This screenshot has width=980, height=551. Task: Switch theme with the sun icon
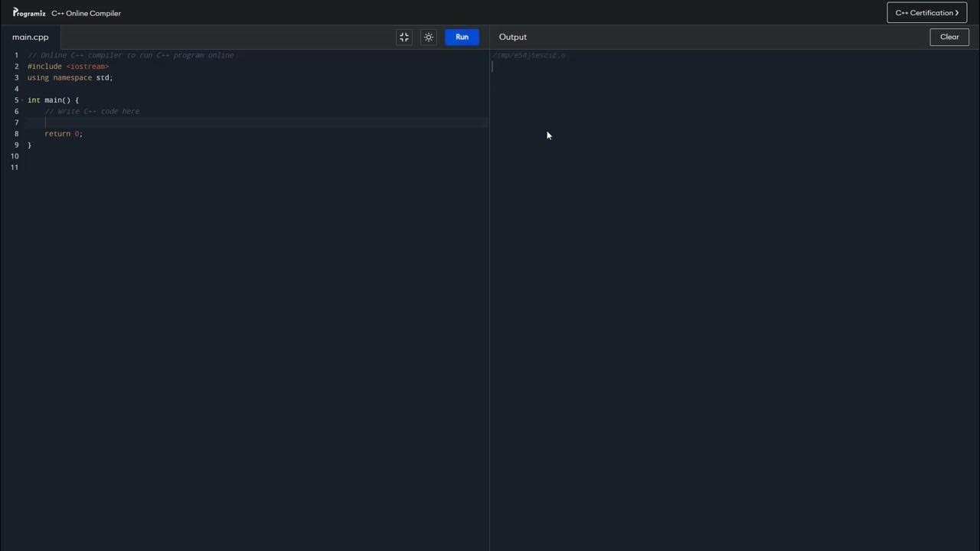tap(429, 37)
